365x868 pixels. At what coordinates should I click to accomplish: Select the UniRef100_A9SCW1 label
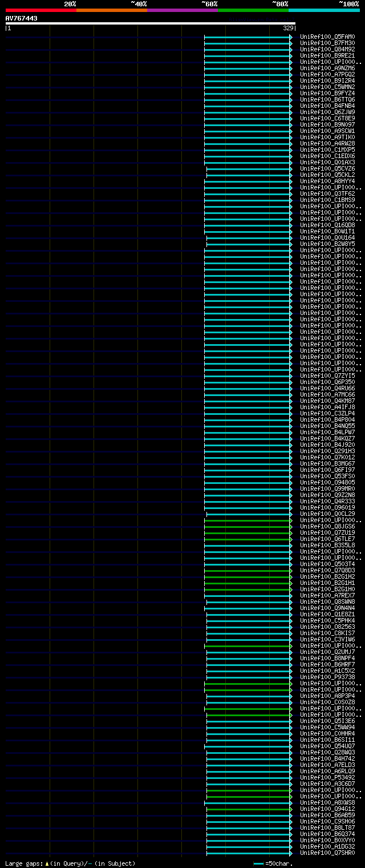(x=327, y=131)
